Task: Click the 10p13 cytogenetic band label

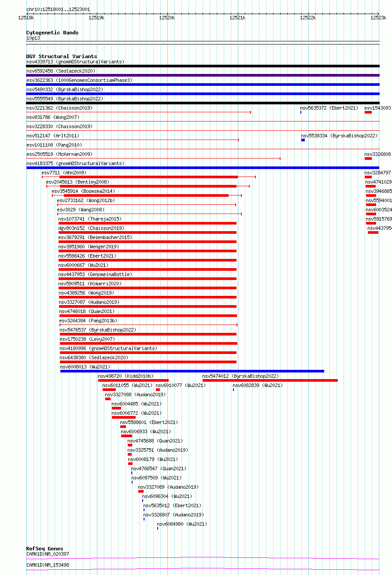Action: 33,38
